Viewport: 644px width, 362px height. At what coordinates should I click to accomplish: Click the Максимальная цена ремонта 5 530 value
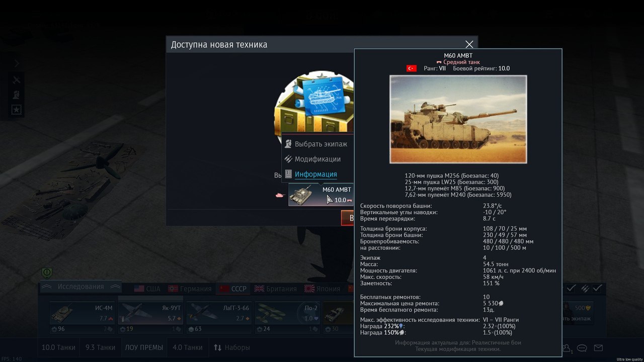493,303
